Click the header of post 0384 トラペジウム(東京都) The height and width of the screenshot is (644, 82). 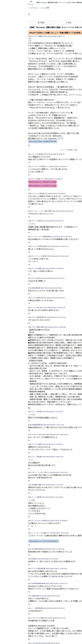click(x=47, y=194)
